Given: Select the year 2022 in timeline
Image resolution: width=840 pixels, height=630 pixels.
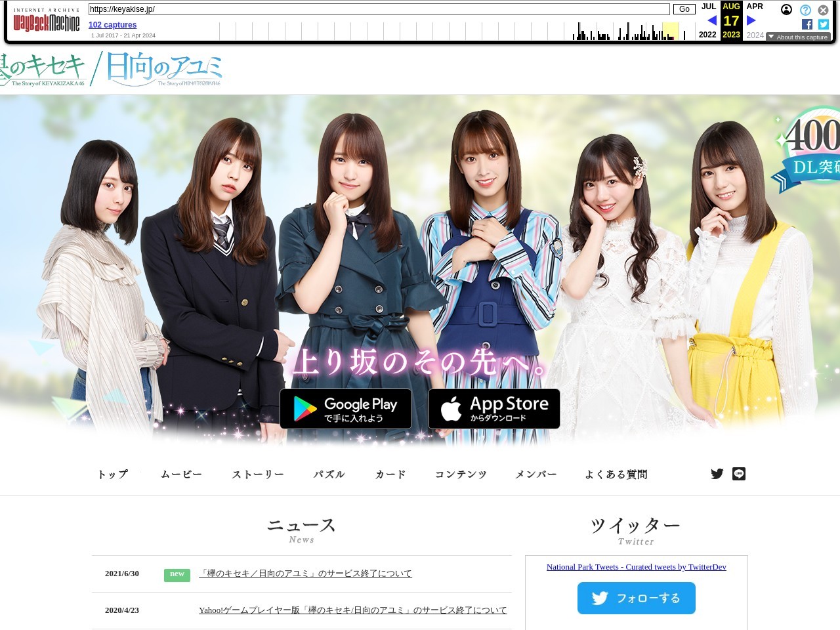Looking at the screenshot, I should pos(707,35).
